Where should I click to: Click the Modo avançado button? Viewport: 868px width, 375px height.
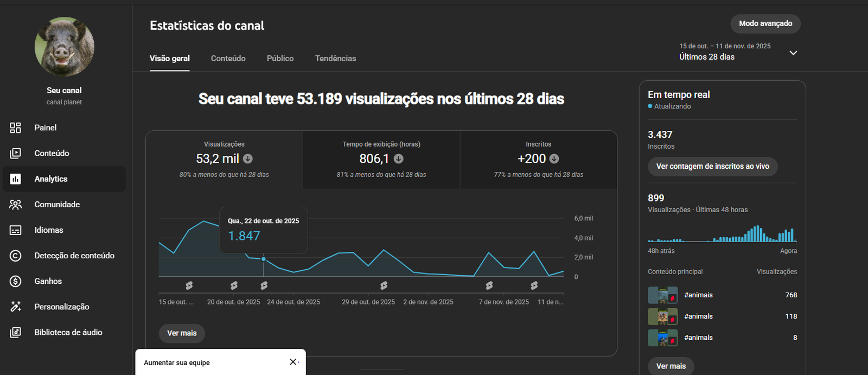point(765,23)
